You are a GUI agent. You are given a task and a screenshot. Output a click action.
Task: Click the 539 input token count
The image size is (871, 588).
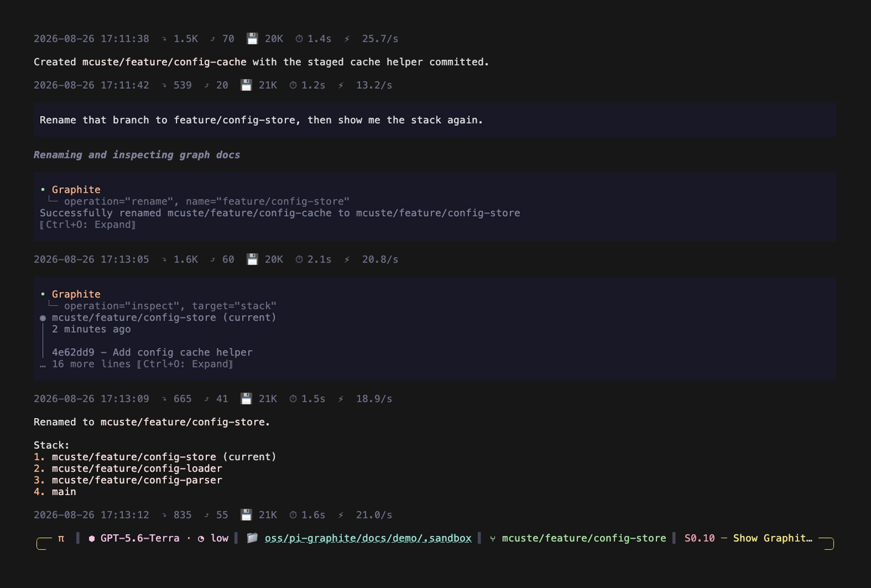(x=182, y=85)
